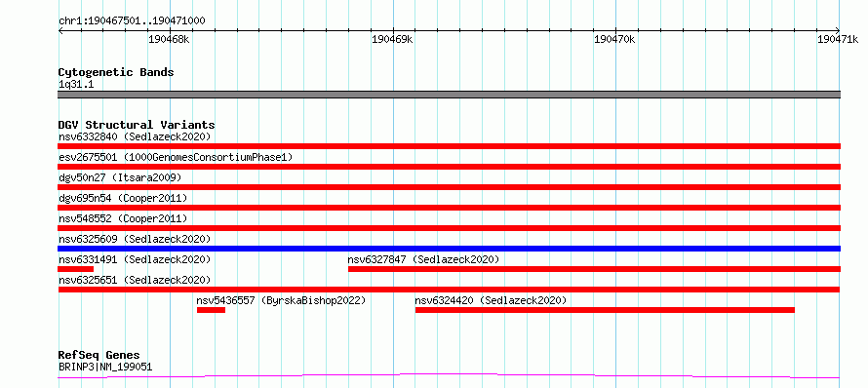
Task: Click the red bar under nsv6325651
Action: (x=449, y=290)
